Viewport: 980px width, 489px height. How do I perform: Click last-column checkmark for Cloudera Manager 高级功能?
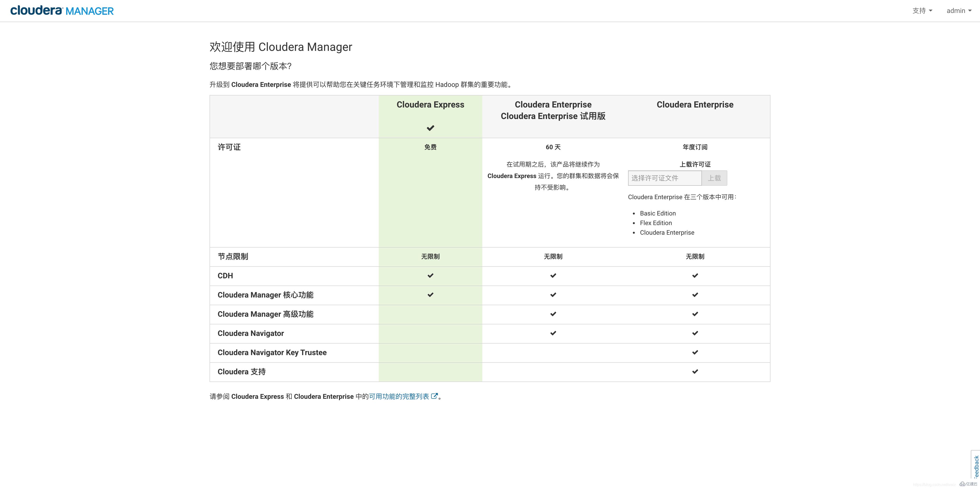tap(695, 314)
